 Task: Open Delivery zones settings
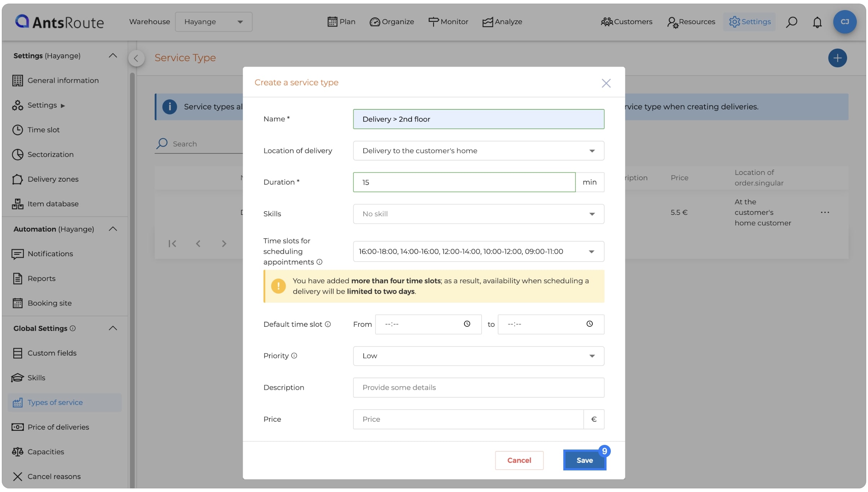(45, 179)
